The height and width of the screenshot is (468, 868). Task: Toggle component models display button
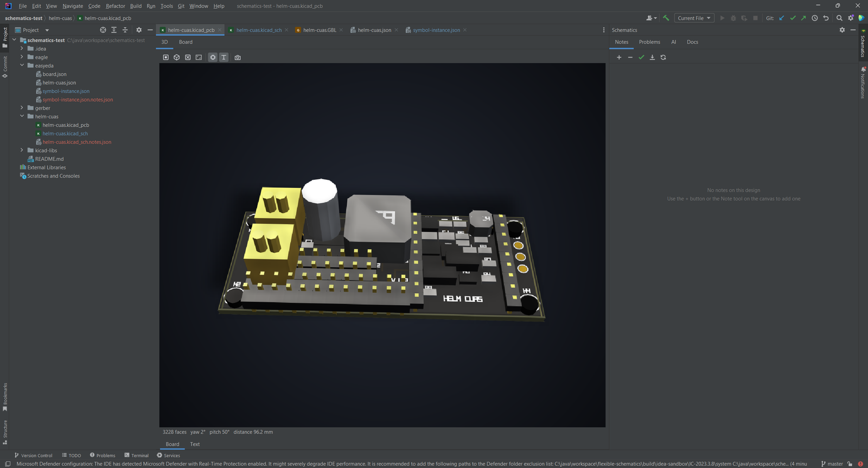click(213, 58)
